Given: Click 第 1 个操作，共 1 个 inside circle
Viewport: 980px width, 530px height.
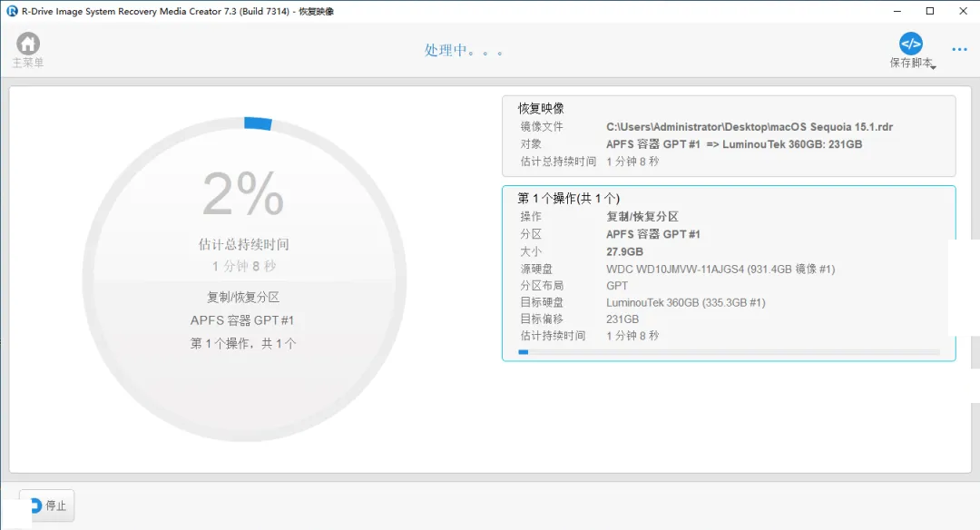Looking at the screenshot, I should 243,343.
